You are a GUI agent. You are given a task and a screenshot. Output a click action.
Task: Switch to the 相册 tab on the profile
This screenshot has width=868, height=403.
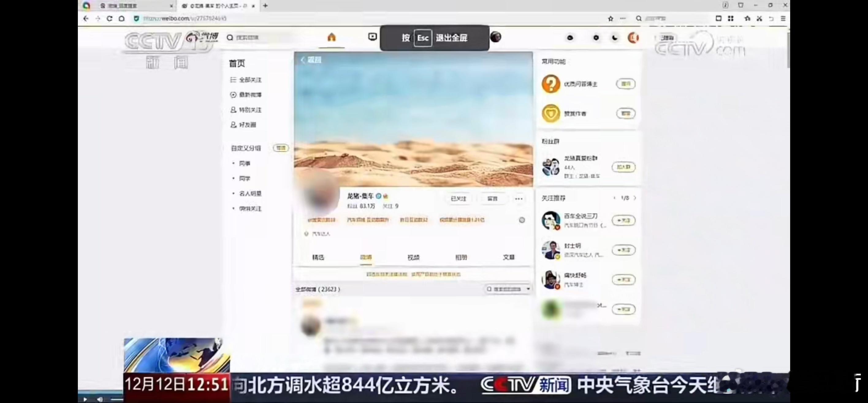(461, 257)
